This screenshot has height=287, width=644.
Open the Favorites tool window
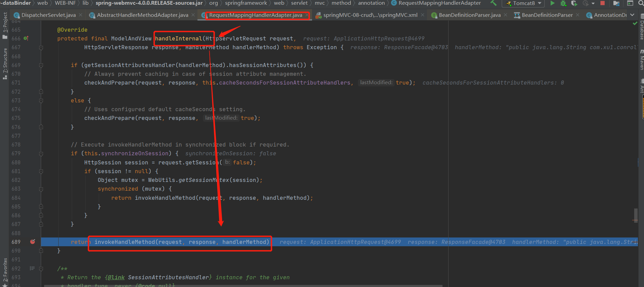[5, 272]
